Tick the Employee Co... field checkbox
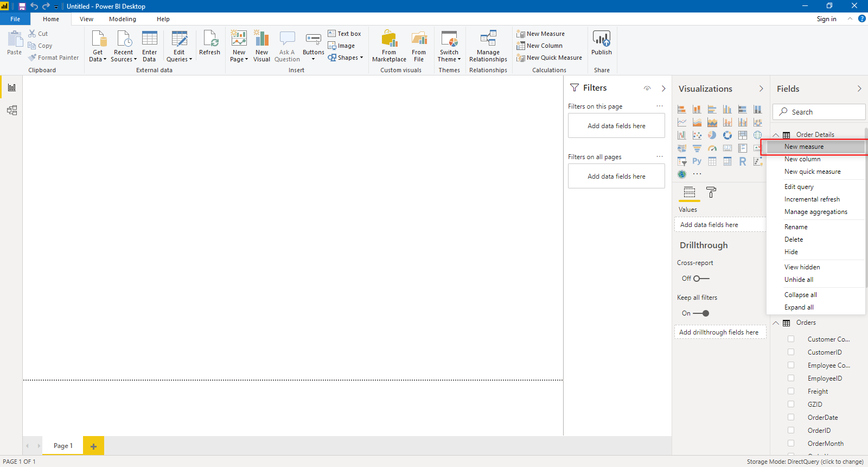Image resolution: width=868 pixels, height=467 pixels. (791, 365)
